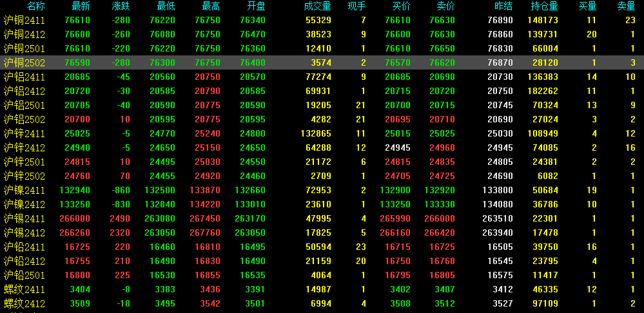644x313 pixels.
Task: Select the 沪铅2412 contract name
Action: pos(24,261)
